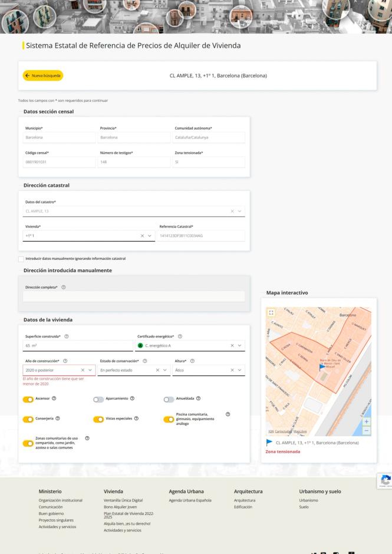The height and width of the screenshot is (554, 392).
Task: Open Buen gobierno footer link
Action: click(51, 514)
